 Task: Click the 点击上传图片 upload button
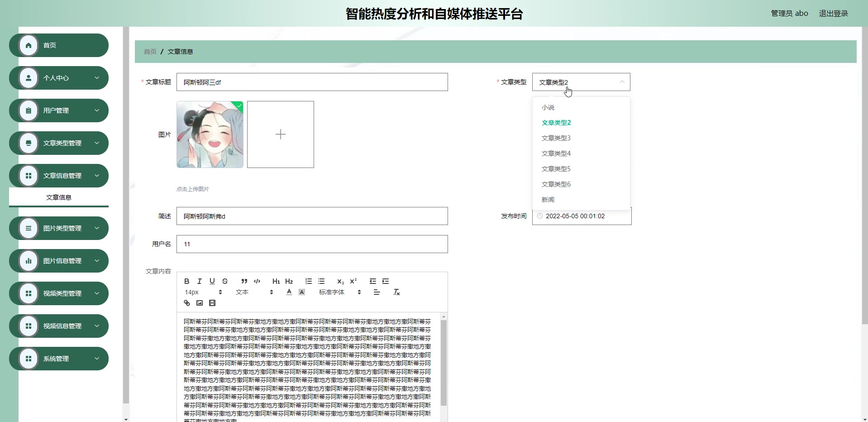(x=193, y=189)
